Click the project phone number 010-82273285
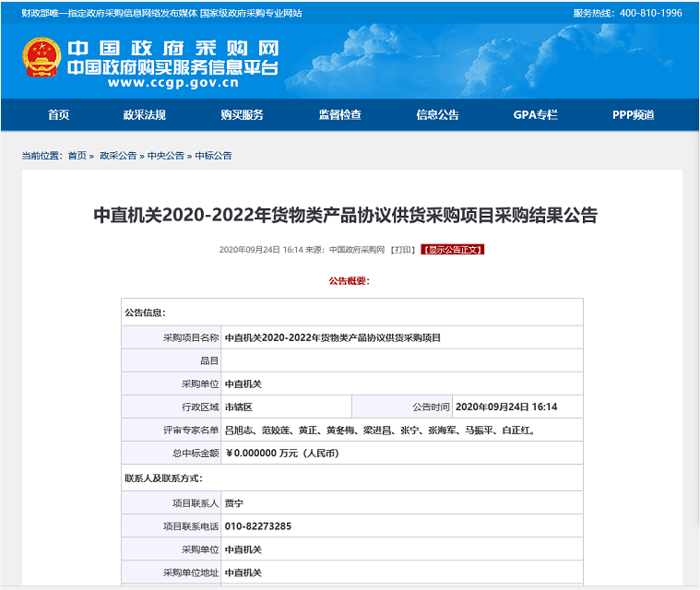700x590 pixels. tap(258, 526)
